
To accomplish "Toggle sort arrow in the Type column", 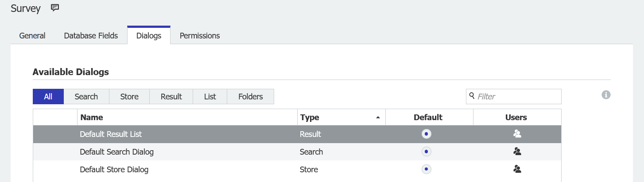I will click(x=378, y=118).
